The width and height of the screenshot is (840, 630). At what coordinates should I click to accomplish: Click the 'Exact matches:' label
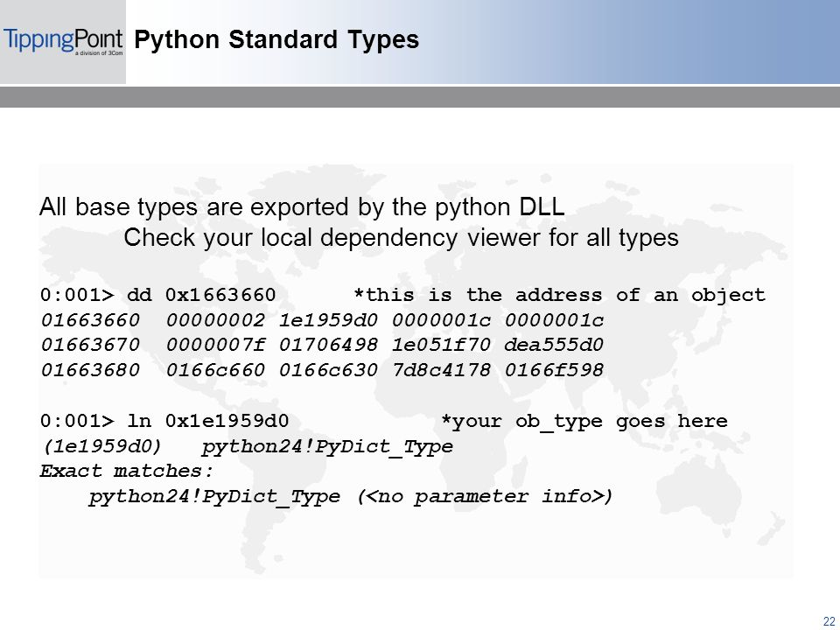(x=127, y=472)
